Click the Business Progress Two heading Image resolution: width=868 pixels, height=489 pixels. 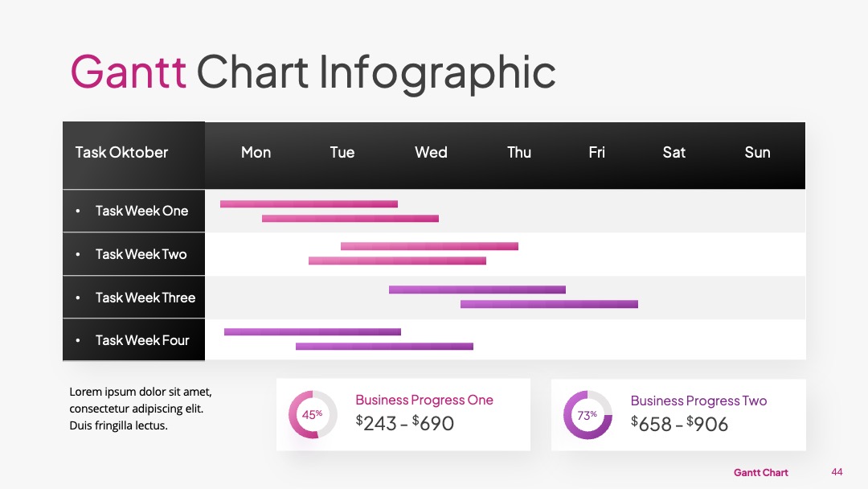698,401
